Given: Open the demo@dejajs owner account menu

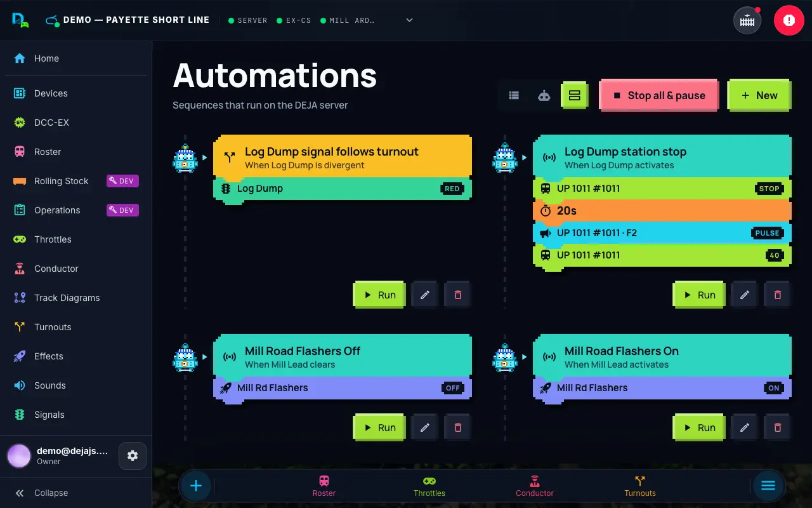Looking at the screenshot, I should 58,455.
